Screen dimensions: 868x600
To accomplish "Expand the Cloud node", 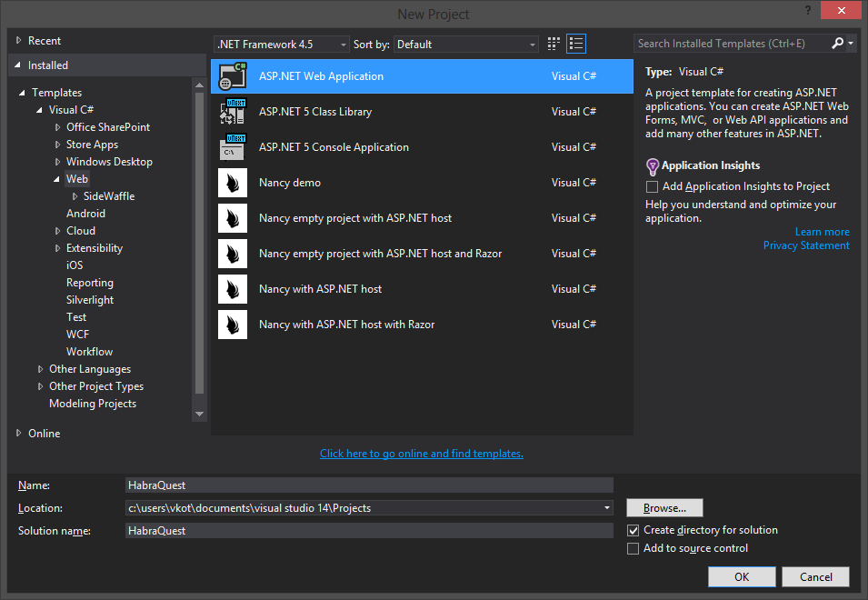I will 57,231.
